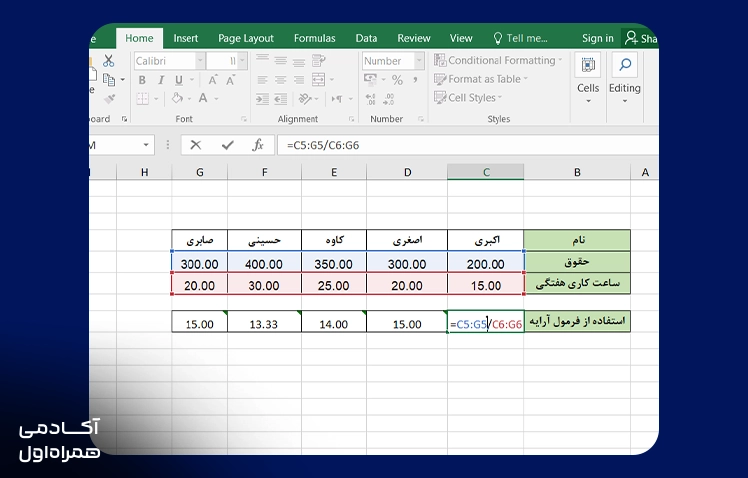Click the Wrap Text icon
The height and width of the screenshot is (478, 748).
pyautogui.click(x=318, y=61)
